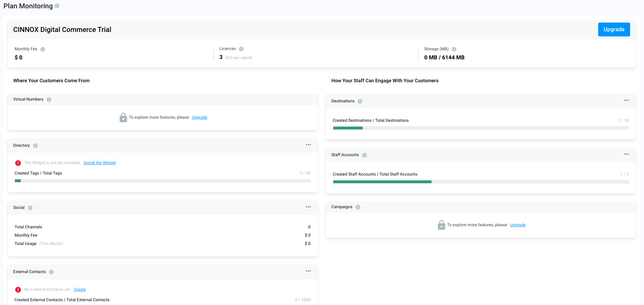
Task: Click Staff Accounts info icon
Action: click(365, 155)
